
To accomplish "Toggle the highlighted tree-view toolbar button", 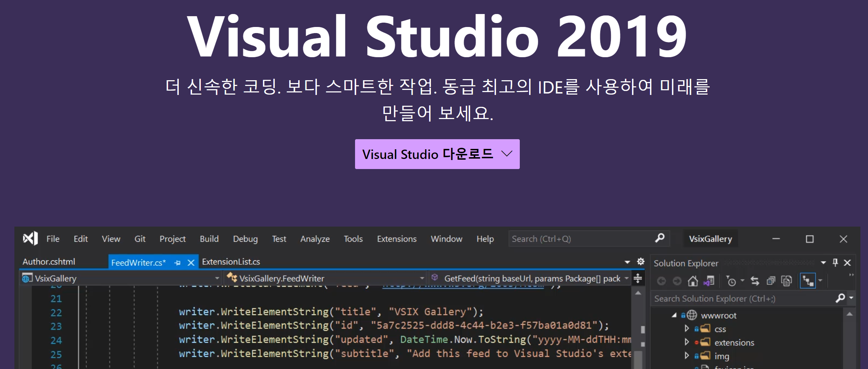I will click(x=808, y=281).
